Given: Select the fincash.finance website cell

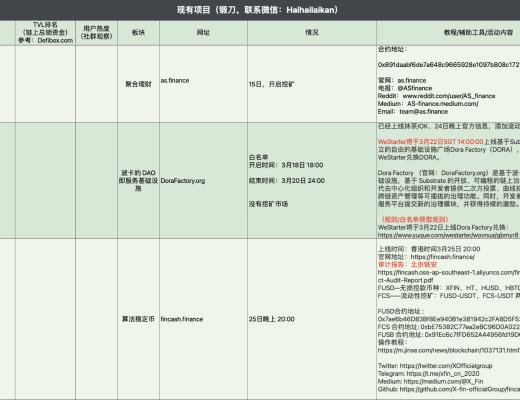Looking at the screenshot, I should [203, 319].
